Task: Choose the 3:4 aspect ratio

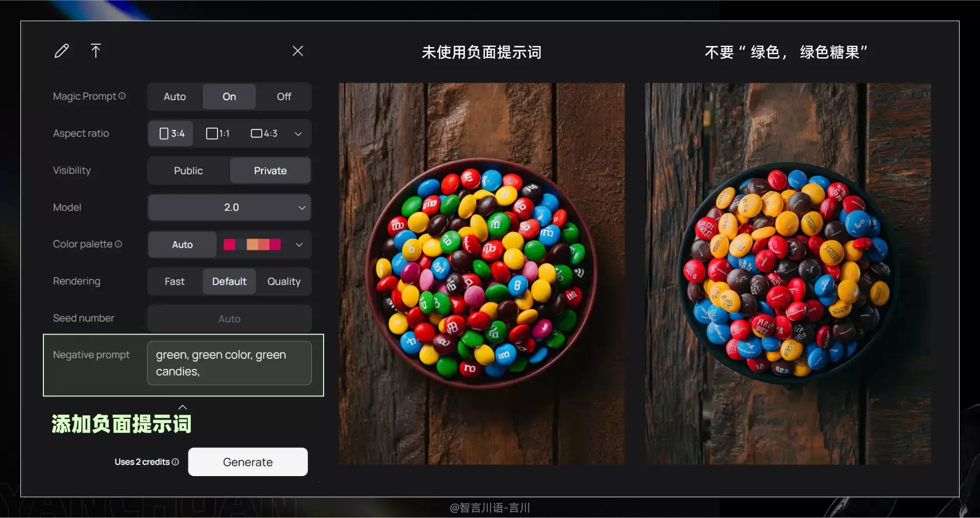Action: pyautogui.click(x=171, y=133)
